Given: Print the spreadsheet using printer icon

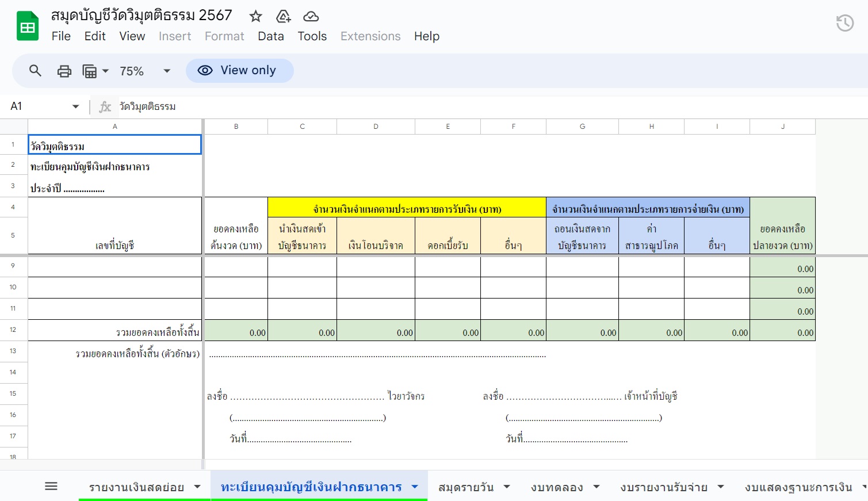Looking at the screenshot, I should pyautogui.click(x=64, y=71).
